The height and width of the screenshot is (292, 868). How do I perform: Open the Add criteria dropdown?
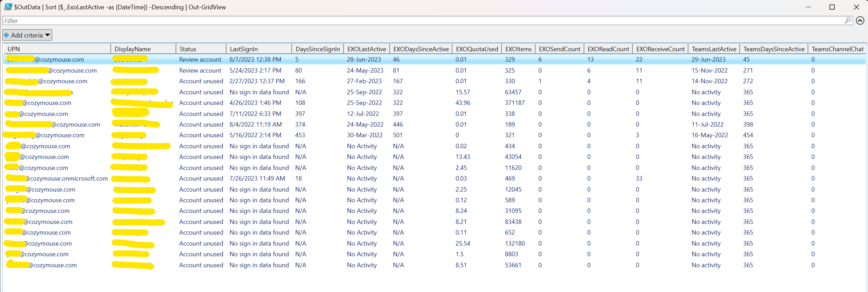click(27, 35)
